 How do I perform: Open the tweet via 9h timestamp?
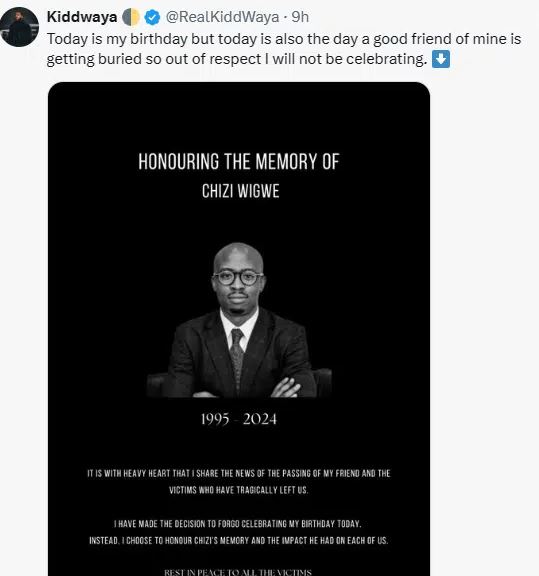point(300,17)
